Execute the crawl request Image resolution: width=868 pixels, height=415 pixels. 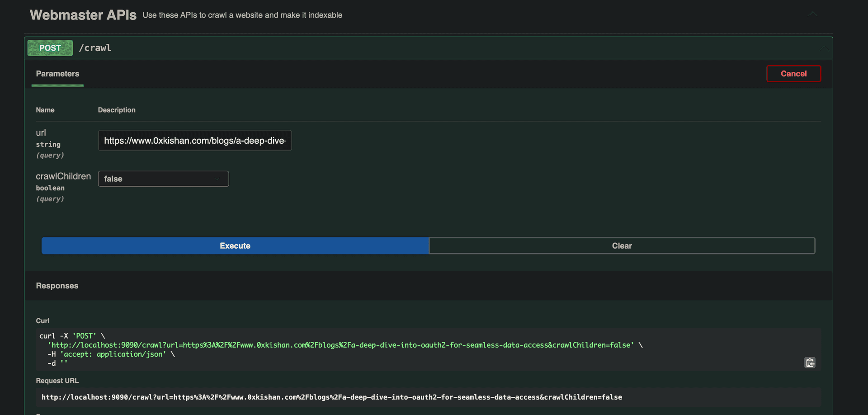(x=235, y=245)
